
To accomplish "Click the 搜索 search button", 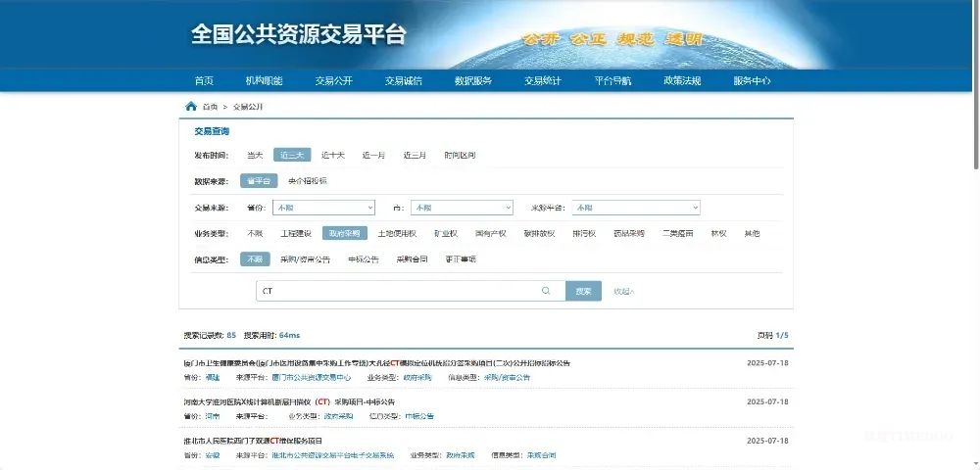I will click(x=584, y=291).
